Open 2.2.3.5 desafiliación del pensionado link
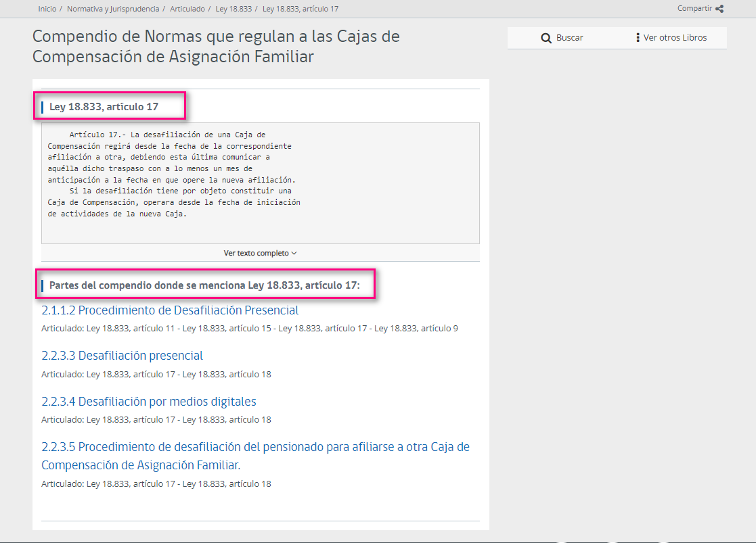Image resolution: width=756 pixels, height=543 pixels. [x=255, y=447]
